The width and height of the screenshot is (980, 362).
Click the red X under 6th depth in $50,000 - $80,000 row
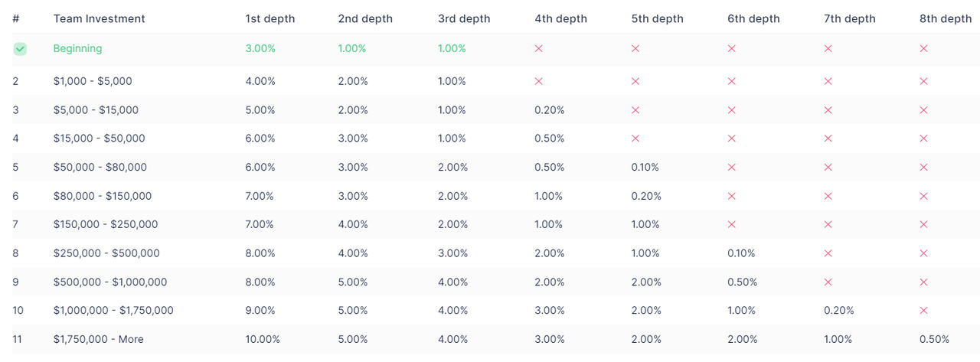click(x=731, y=168)
